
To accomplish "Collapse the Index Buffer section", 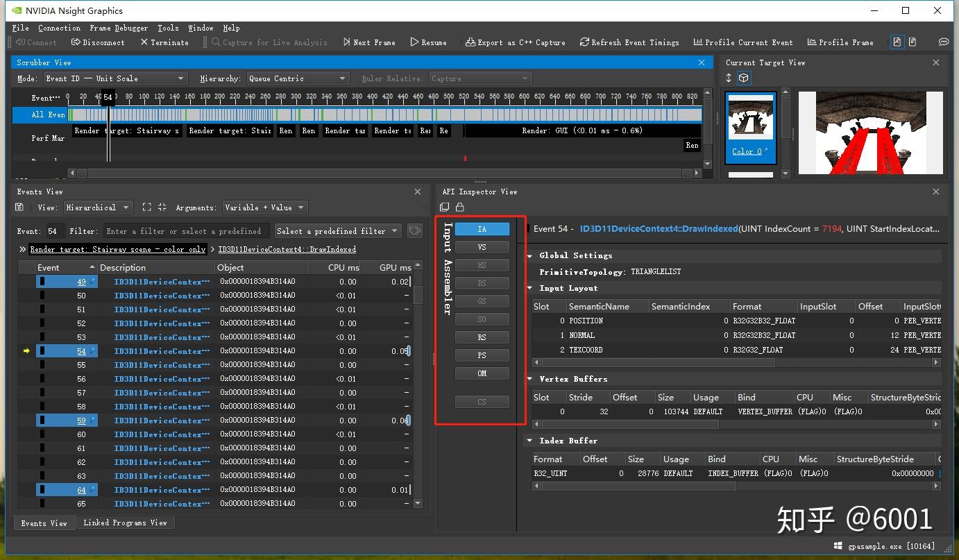I will coord(530,441).
